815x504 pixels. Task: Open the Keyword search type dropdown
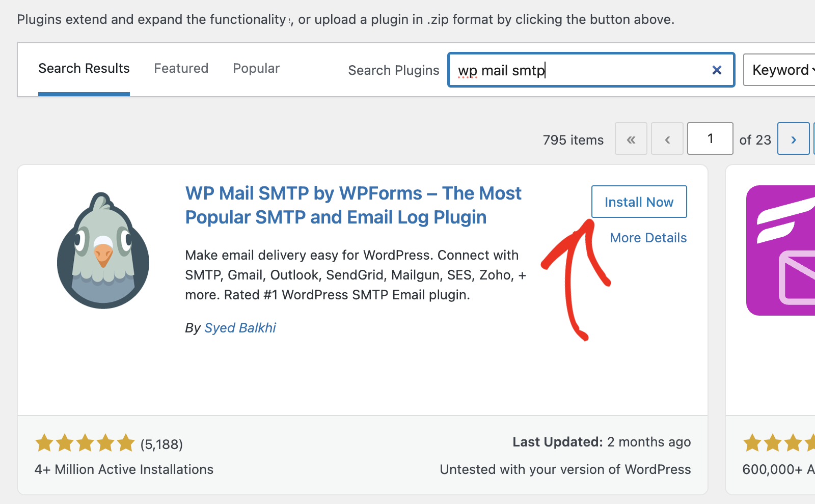[779, 70]
